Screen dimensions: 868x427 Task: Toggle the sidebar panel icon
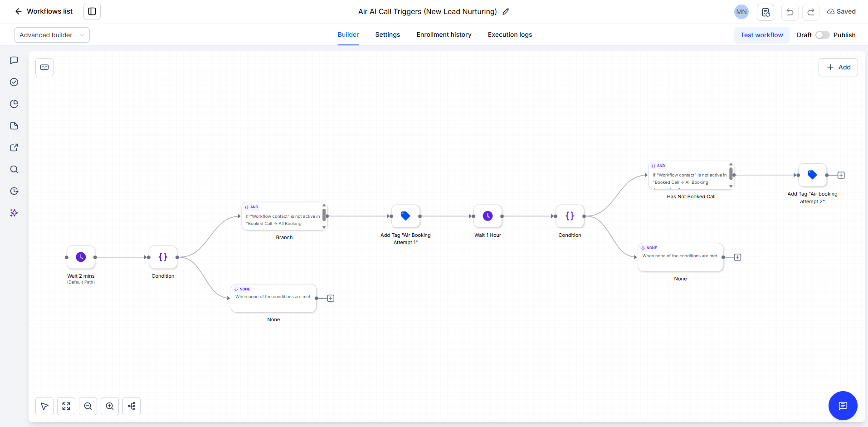tap(92, 11)
